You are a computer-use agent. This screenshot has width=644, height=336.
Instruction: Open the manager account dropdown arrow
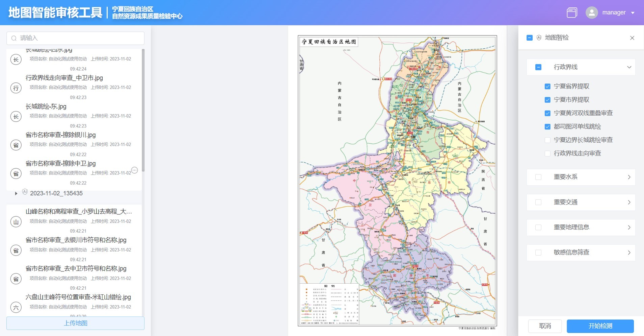pyautogui.click(x=633, y=13)
